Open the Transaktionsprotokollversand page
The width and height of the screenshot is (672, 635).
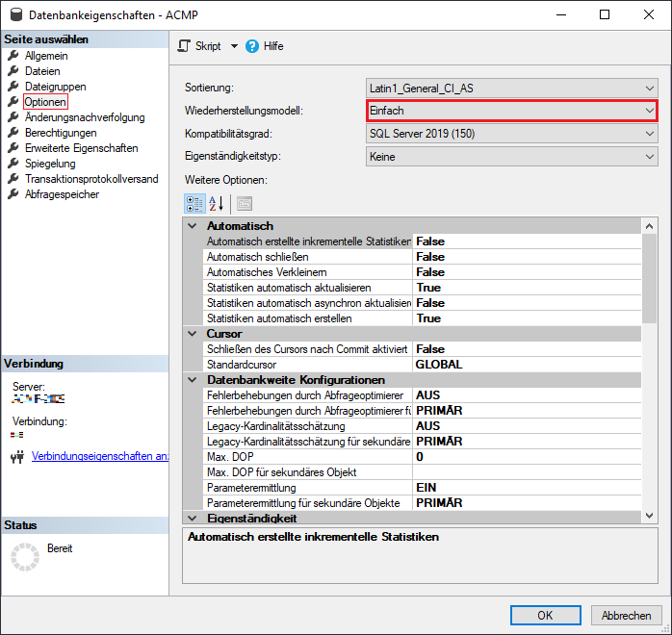click(91, 179)
